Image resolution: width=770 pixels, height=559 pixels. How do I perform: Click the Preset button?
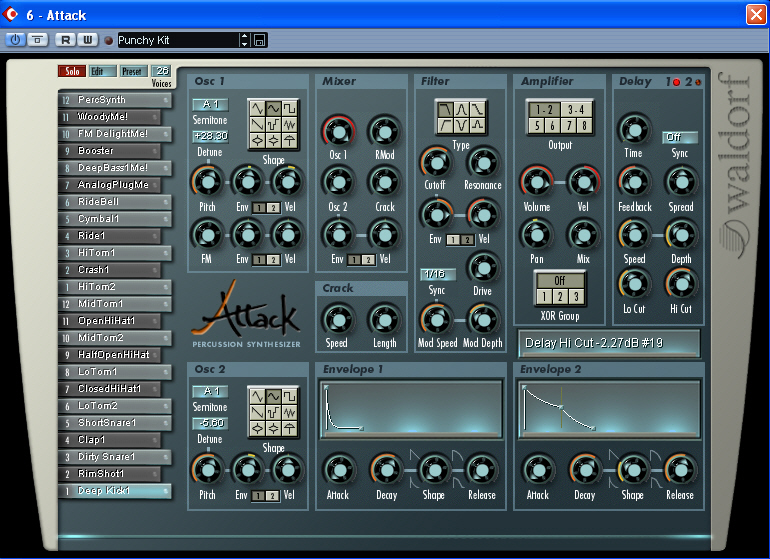134,71
